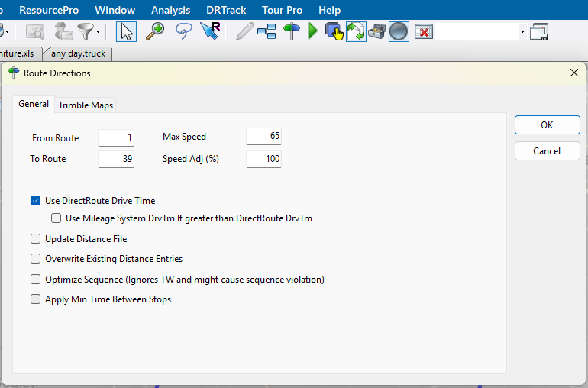
Task: Click the document with green refresh arrows
Action: 356,31
